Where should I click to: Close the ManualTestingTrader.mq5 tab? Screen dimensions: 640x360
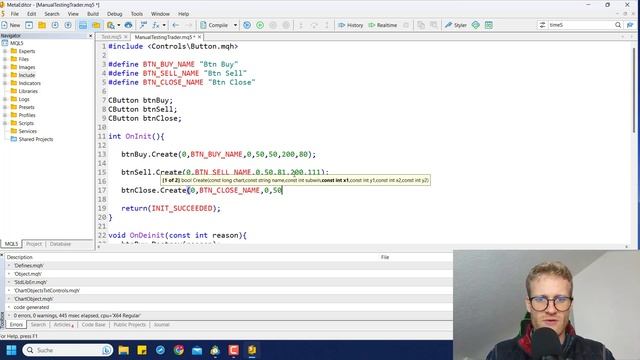pos(199,37)
